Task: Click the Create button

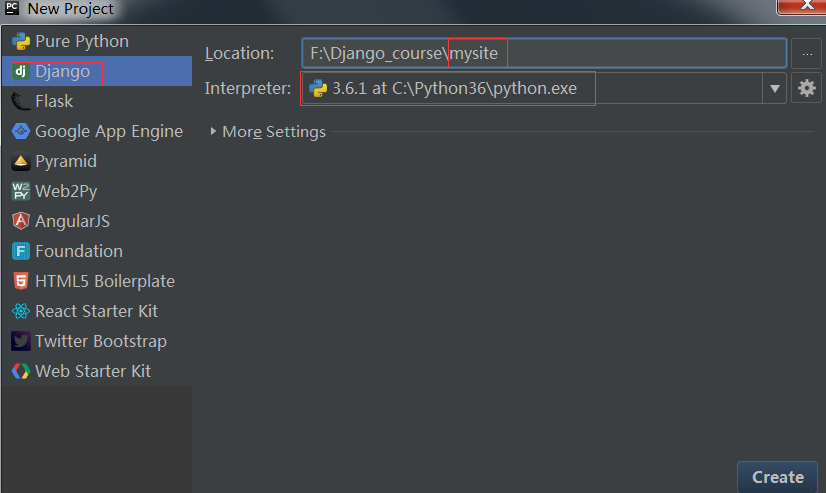Action: 777,477
